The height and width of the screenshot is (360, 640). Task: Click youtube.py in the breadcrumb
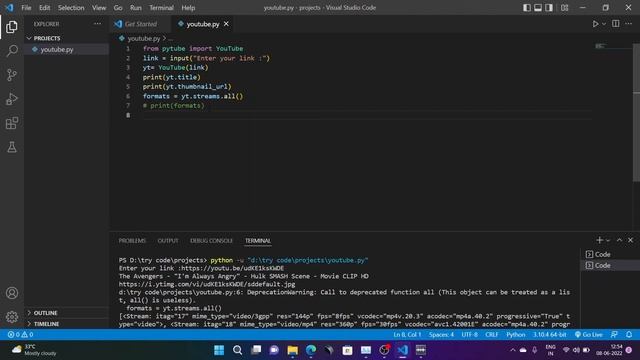click(144, 38)
